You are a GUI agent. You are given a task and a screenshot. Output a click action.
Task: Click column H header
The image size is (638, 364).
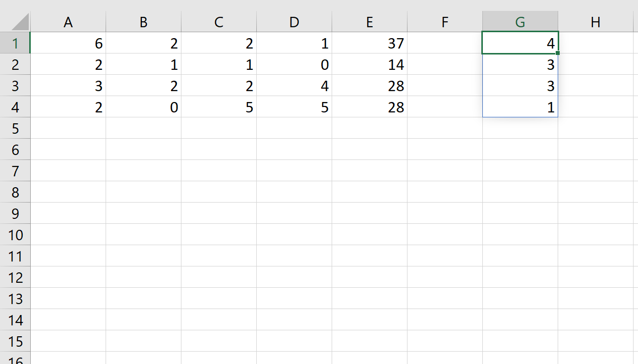pyautogui.click(x=595, y=22)
